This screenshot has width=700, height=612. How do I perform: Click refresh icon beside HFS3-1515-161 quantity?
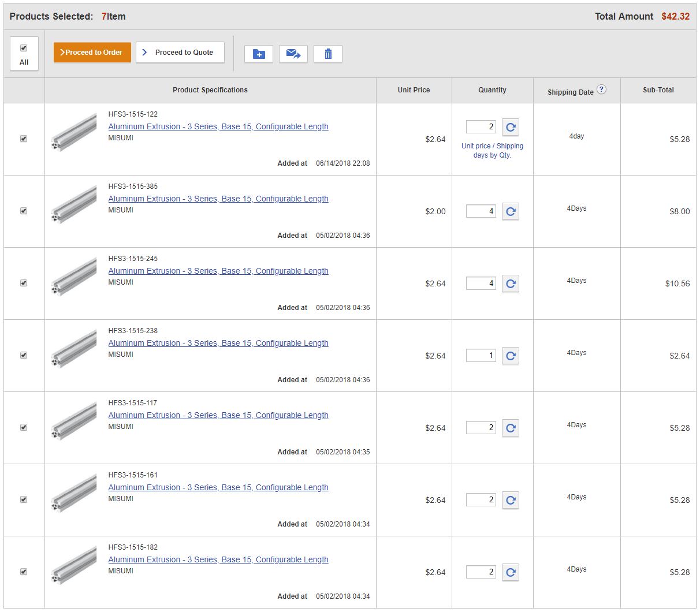coord(511,500)
